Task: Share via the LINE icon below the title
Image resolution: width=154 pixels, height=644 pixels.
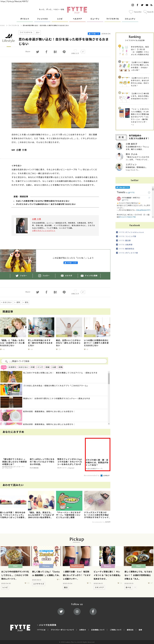Action: point(64,52)
